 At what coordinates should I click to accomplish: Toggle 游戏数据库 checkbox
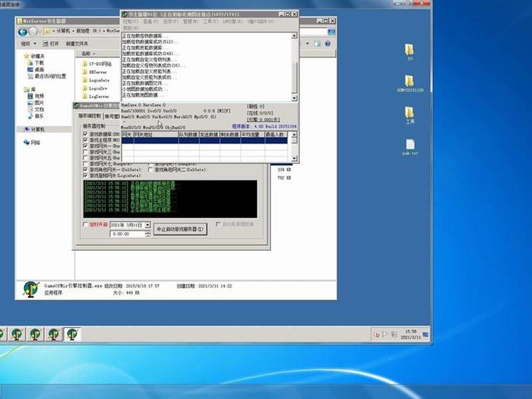85,134
